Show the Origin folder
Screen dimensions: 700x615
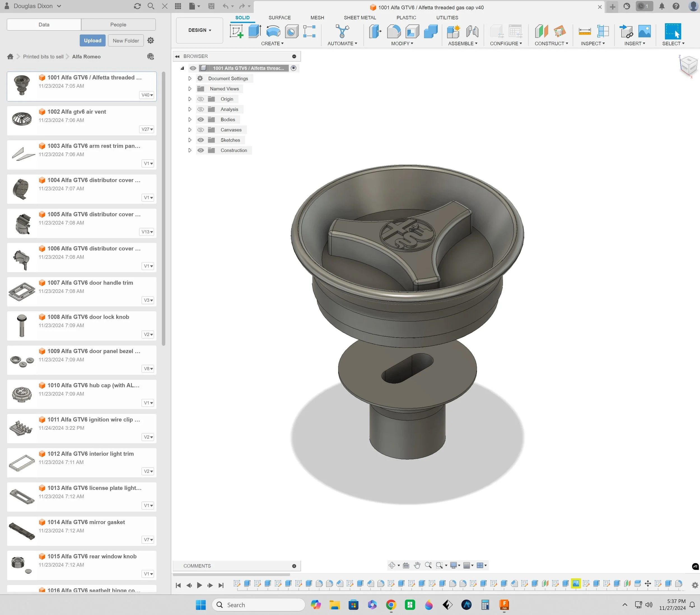pyautogui.click(x=201, y=99)
